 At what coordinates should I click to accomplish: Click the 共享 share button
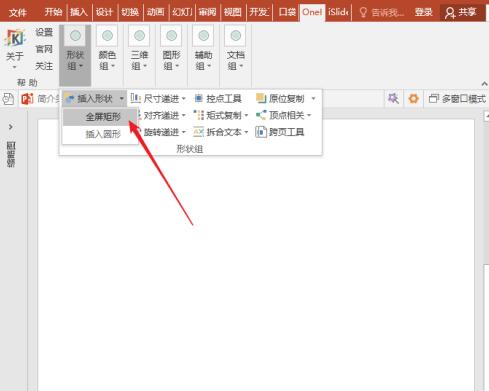461,12
